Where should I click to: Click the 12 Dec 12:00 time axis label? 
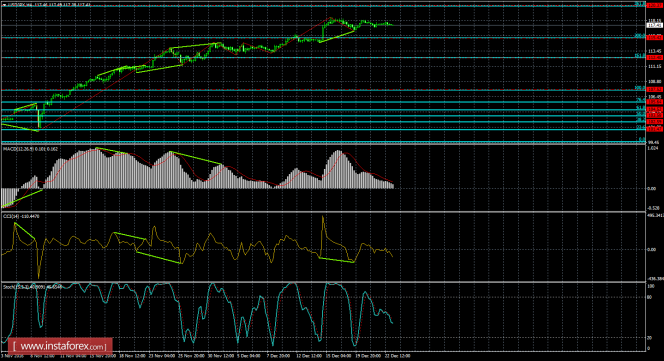tap(308, 356)
